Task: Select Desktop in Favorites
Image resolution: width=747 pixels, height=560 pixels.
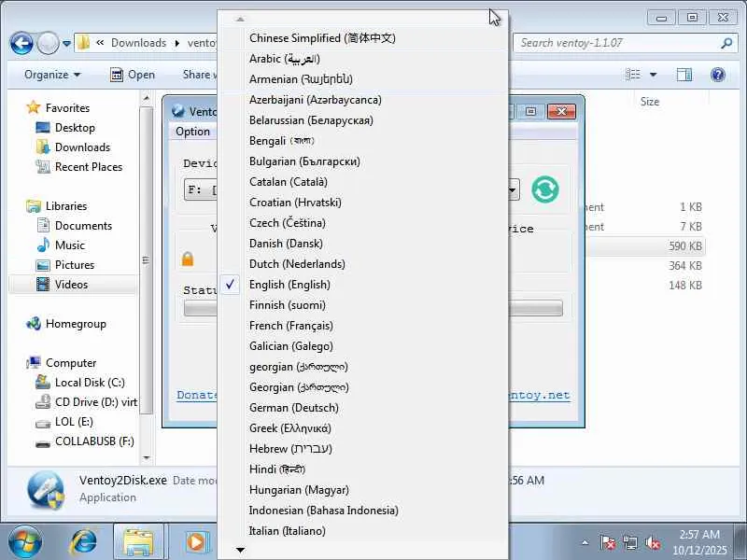Action: pyautogui.click(x=65, y=128)
